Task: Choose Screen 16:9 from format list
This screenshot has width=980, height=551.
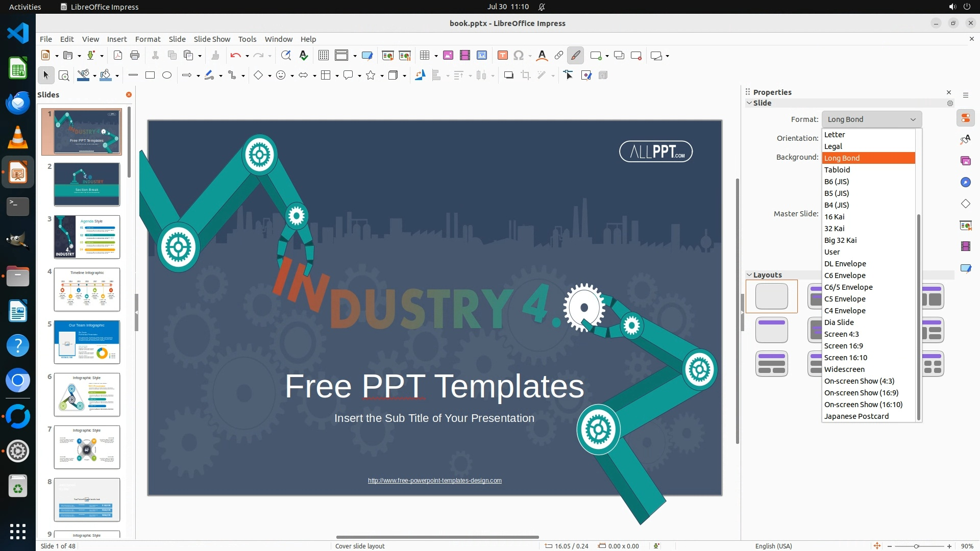Action: (x=843, y=346)
